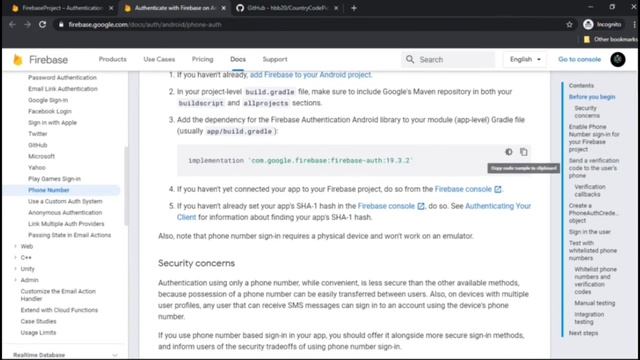Switch to GitHub CountryCodePicker tab
640x360 pixels.
(288, 8)
